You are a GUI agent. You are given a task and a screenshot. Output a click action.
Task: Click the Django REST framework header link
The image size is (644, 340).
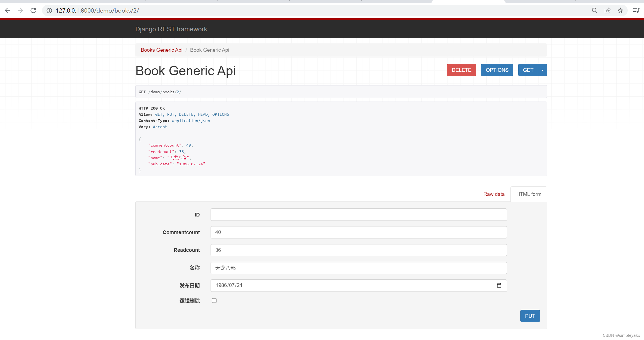coord(171,29)
